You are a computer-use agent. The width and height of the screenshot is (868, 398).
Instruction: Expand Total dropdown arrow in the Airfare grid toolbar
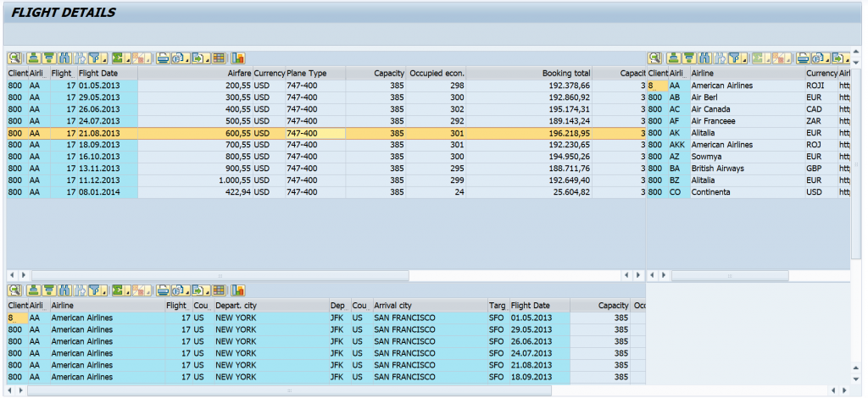(x=127, y=58)
